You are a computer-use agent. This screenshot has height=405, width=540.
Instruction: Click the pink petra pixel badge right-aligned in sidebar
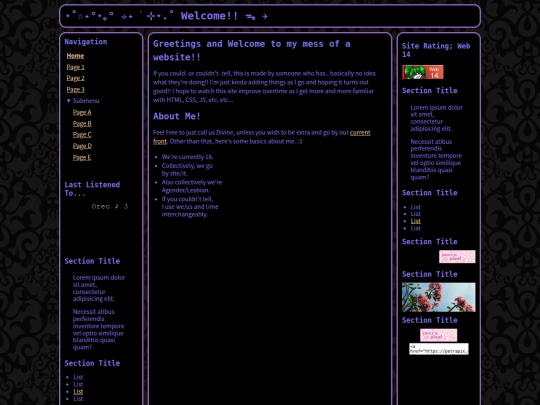(457, 257)
